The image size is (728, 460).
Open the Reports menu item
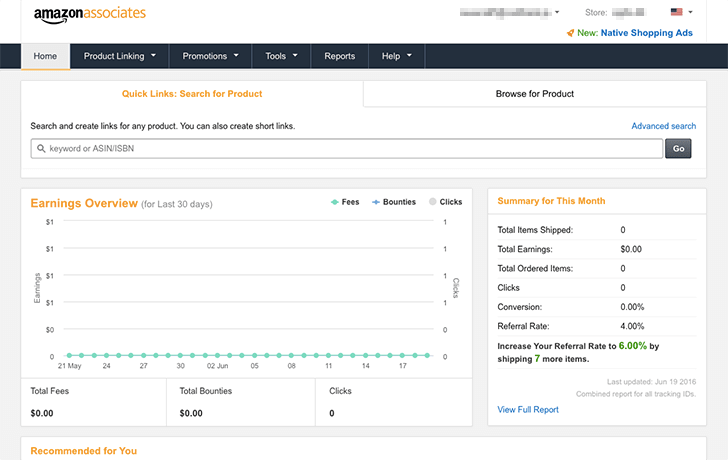pos(339,56)
